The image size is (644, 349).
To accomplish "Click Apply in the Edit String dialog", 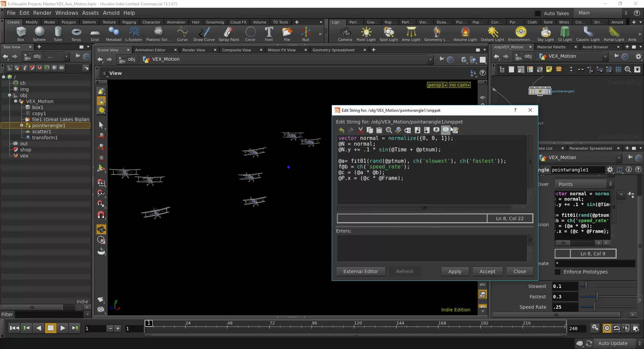I will tap(454, 271).
